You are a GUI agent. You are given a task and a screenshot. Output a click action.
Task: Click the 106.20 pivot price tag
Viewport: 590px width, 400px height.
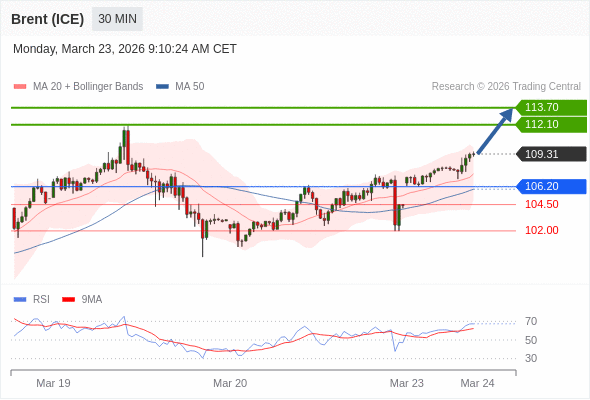coord(551,186)
